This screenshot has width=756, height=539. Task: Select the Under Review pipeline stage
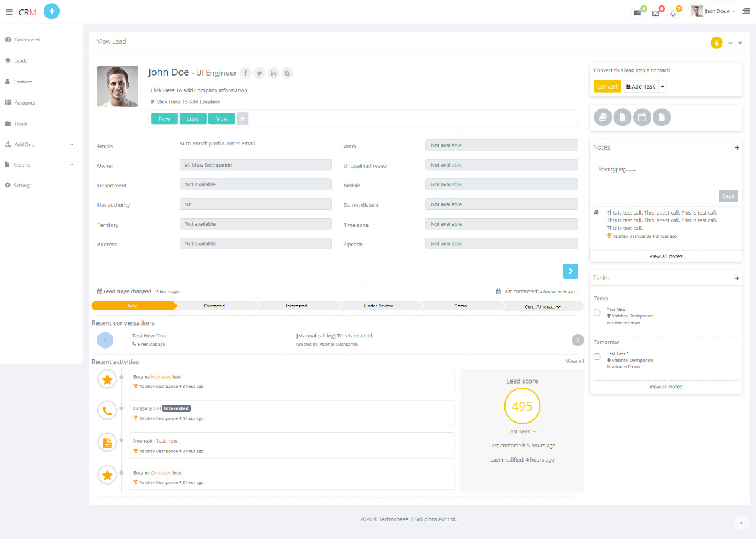tap(379, 306)
